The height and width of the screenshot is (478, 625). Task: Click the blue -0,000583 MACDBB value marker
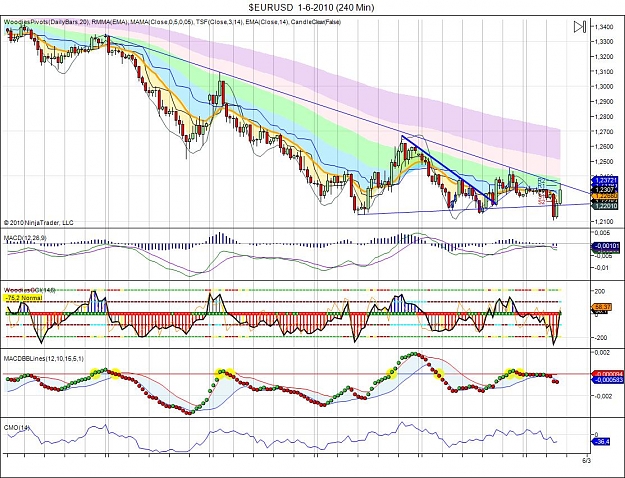[x=606, y=380]
